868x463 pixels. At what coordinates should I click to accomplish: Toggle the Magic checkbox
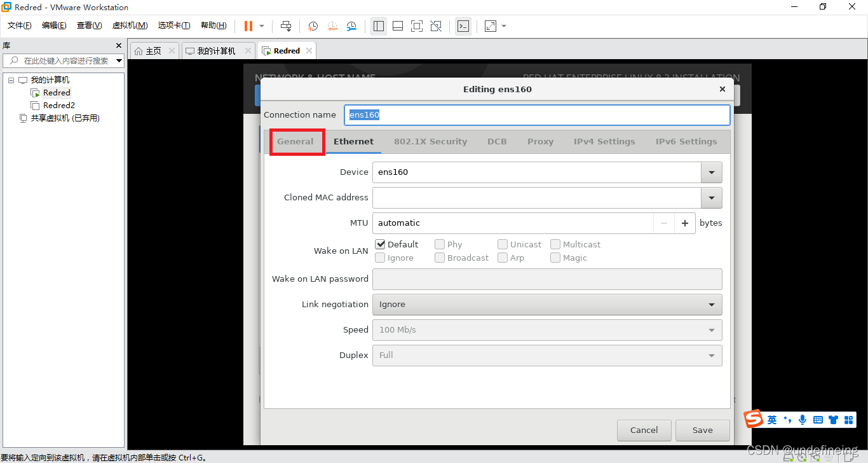coord(555,258)
